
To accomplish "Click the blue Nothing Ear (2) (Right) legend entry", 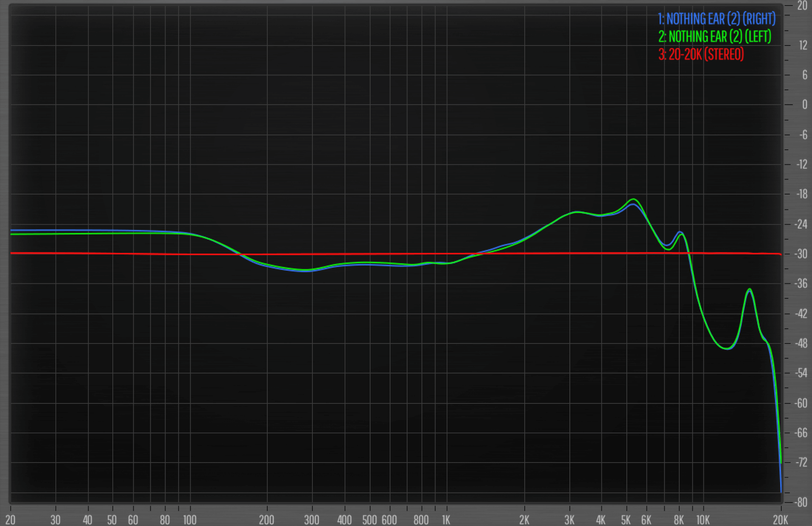I will coord(716,19).
